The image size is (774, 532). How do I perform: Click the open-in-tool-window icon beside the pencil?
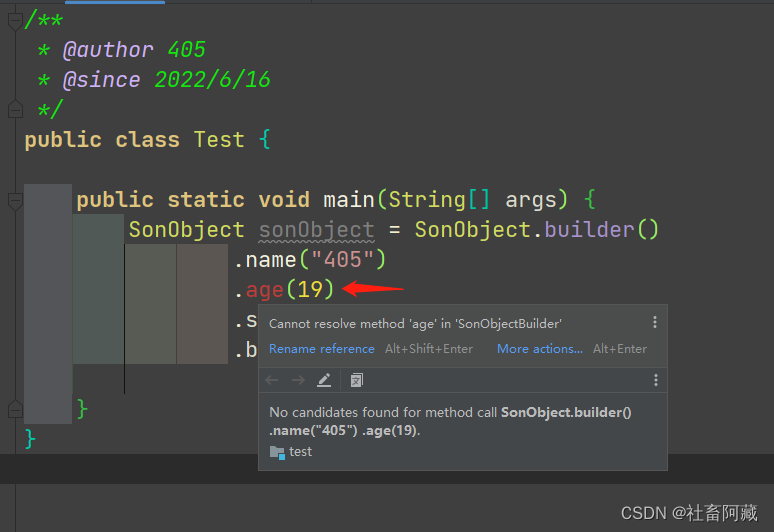coord(357,380)
